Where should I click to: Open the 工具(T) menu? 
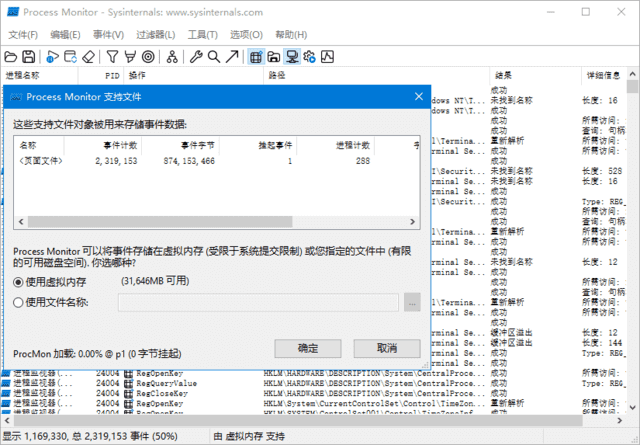point(202,35)
